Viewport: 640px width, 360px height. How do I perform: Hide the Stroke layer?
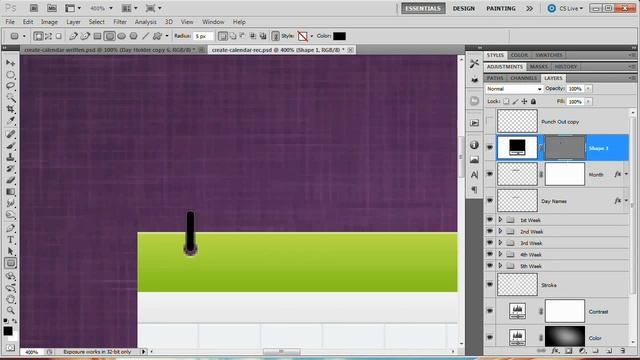[x=490, y=285]
